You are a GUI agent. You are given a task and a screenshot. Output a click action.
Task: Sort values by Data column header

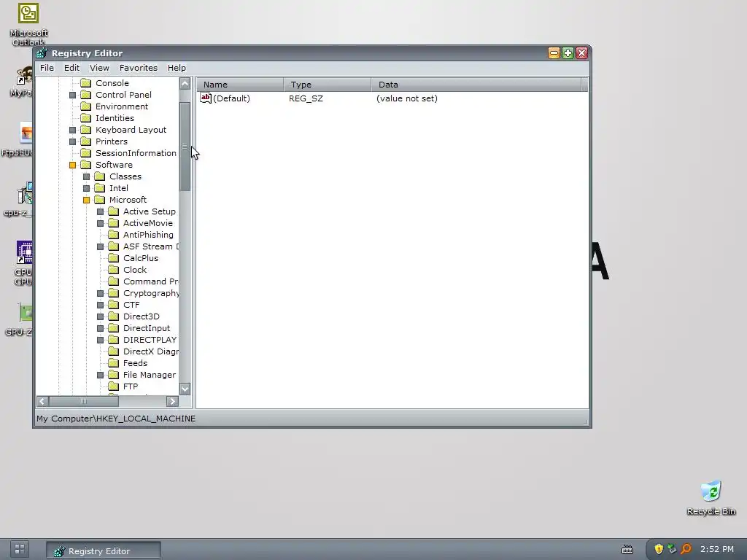(476, 85)
